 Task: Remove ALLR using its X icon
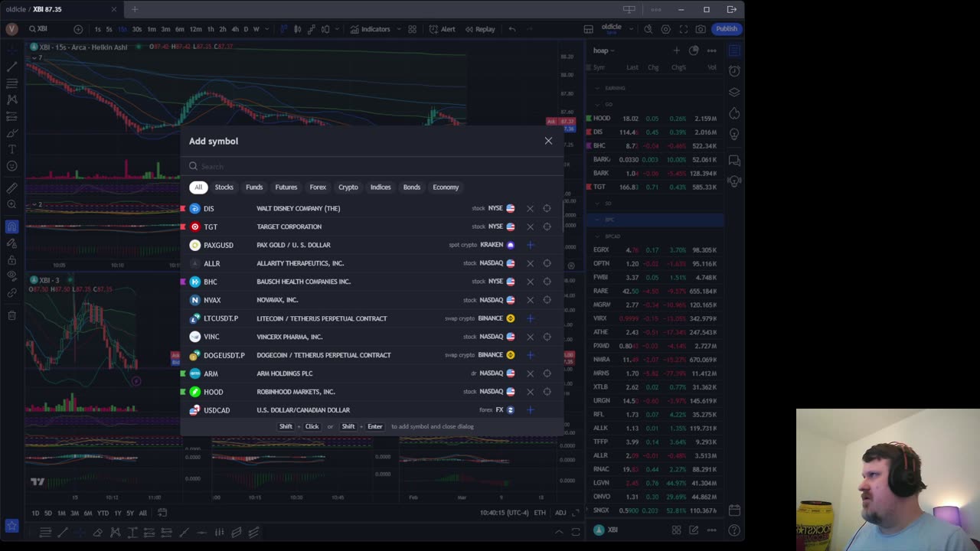pos(530,263)
